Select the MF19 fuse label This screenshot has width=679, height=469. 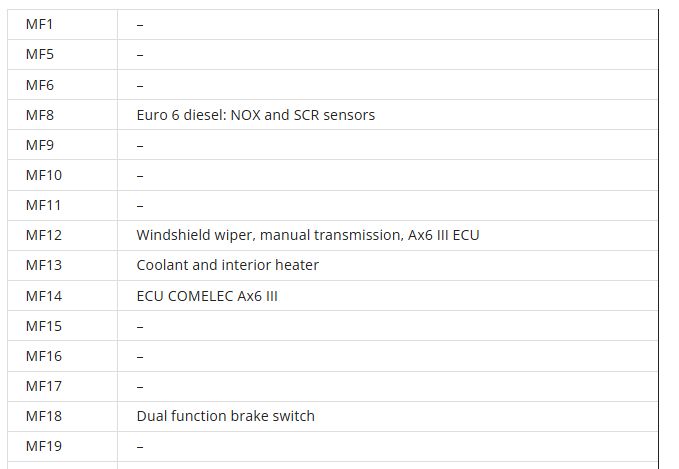pos(44,445)
